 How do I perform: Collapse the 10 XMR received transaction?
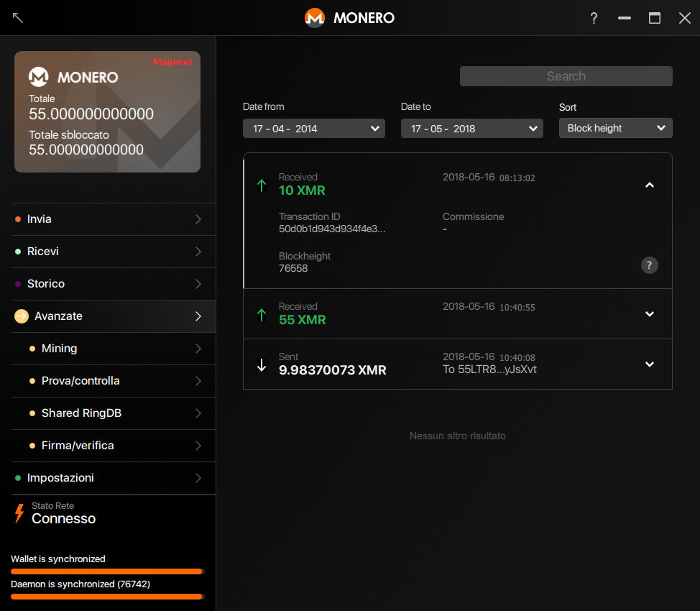point(650,185)
